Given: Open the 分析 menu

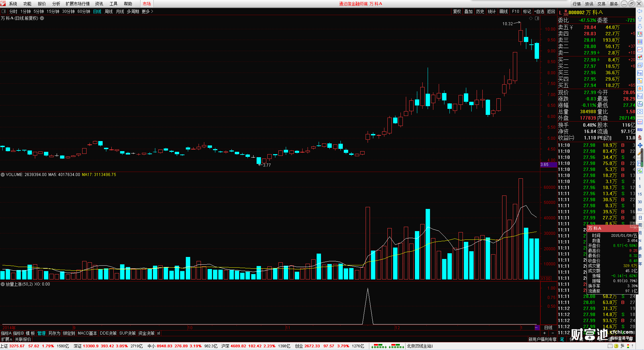Looking at the screenshot, I should click(56, 4).
